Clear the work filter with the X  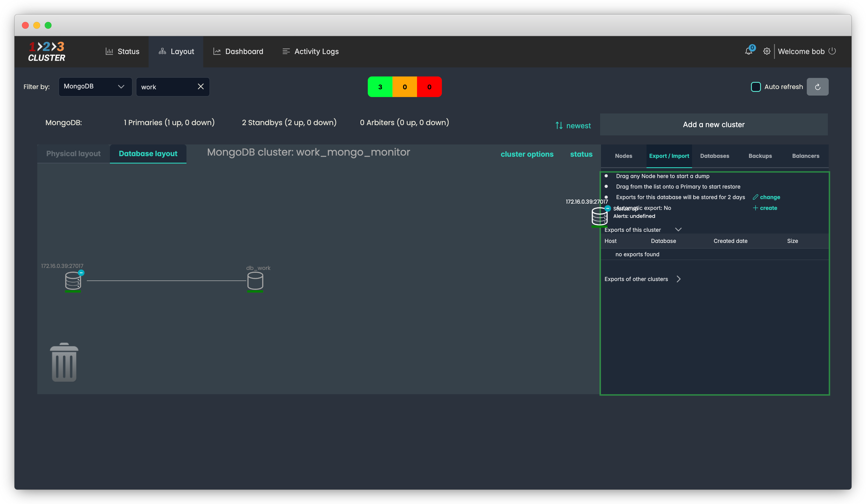tap(201, 86)
